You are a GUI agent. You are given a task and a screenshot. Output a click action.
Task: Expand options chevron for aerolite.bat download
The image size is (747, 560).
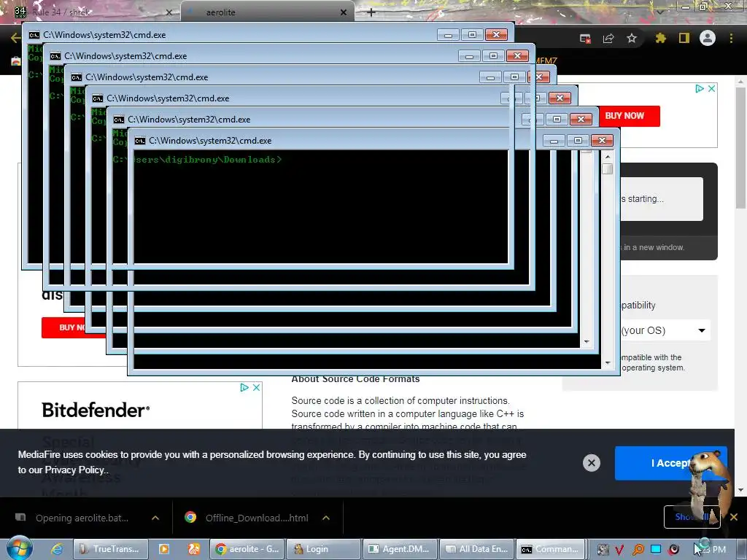coord(155,518)
